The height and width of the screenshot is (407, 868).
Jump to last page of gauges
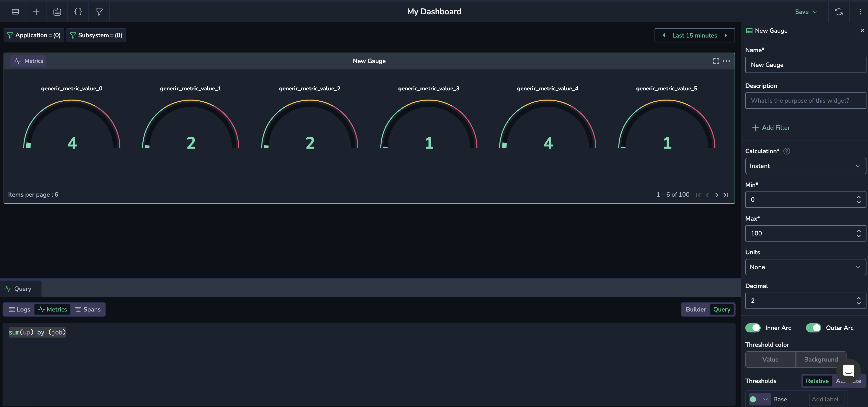click(726, 195)
